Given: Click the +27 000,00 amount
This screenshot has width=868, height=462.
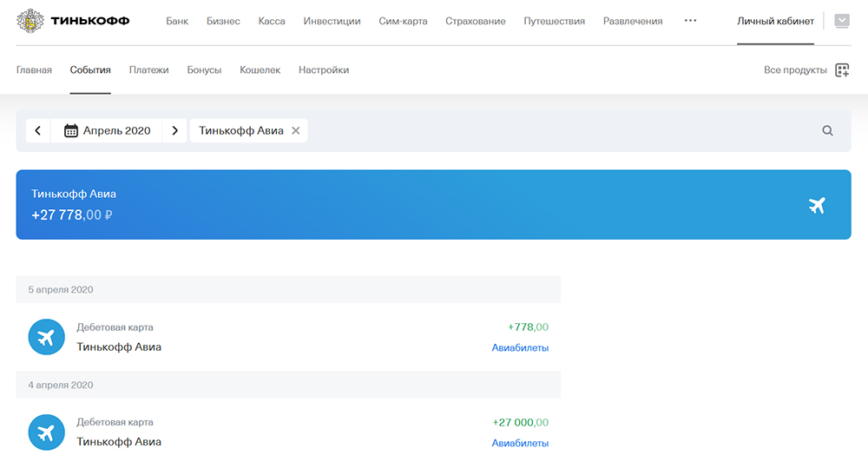Looking at the screenshot, I should [x=520, y=422].
